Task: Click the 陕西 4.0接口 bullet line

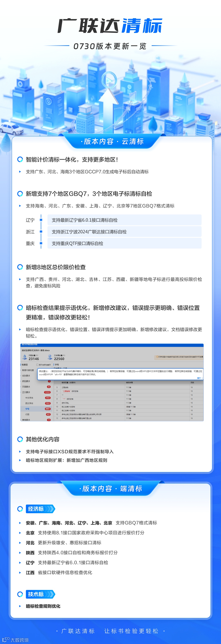Action: pyautogui.click(x=72, y=553)
